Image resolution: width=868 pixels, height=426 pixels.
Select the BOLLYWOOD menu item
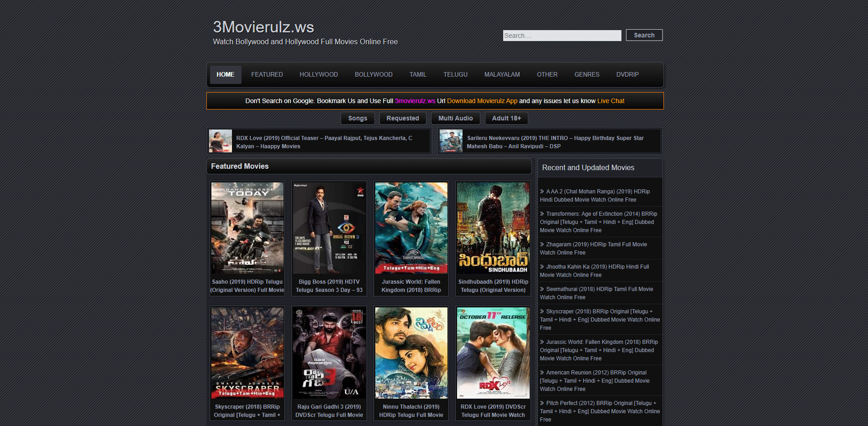(x=374, y=74)
